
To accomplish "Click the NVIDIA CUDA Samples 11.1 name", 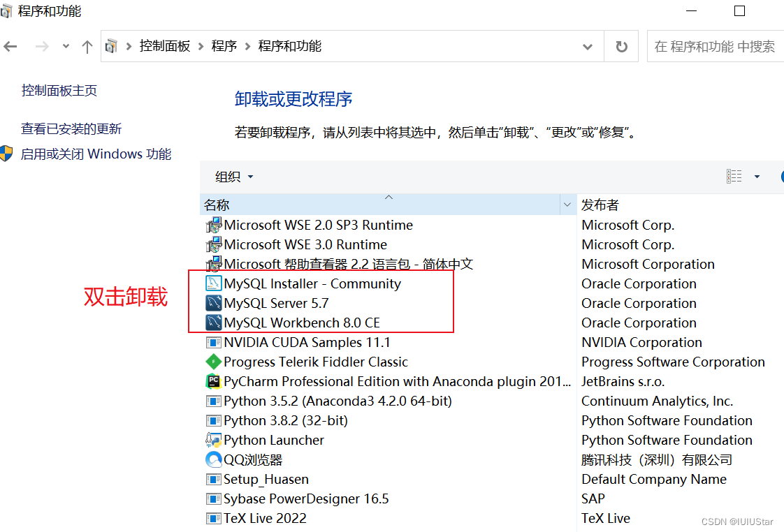I will pos(307,343).
